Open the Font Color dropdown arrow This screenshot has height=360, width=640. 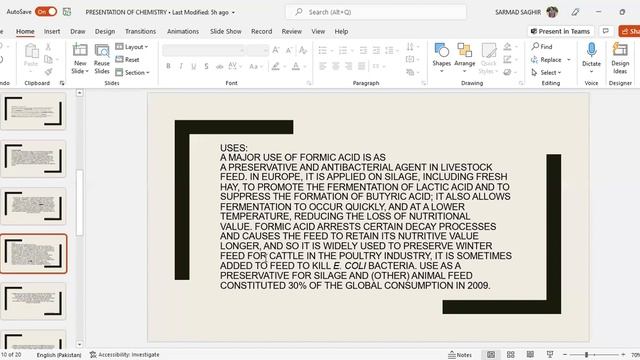(304, 66)
